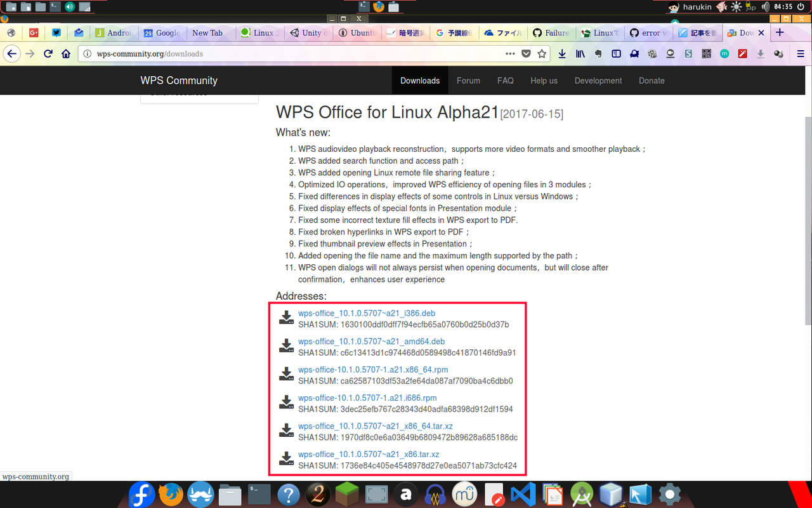
Task: Save this page to Pocket
Action: point(526,54)
